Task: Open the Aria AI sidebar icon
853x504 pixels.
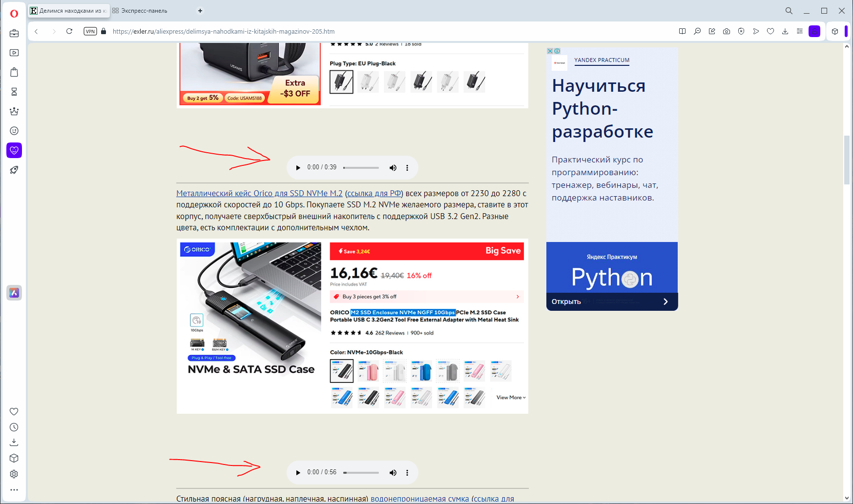Action: 14,293
